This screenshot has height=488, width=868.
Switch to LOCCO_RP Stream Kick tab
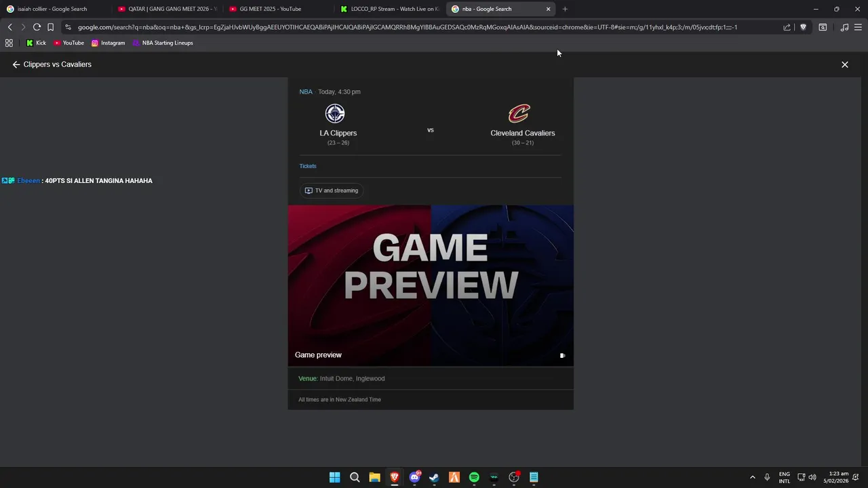390,9
